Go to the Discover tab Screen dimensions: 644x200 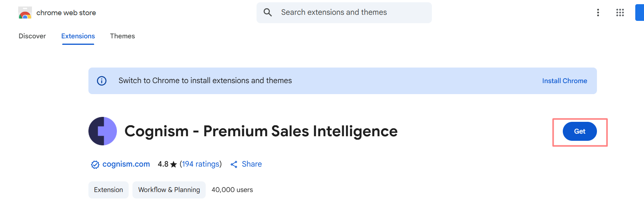point(32,36)
